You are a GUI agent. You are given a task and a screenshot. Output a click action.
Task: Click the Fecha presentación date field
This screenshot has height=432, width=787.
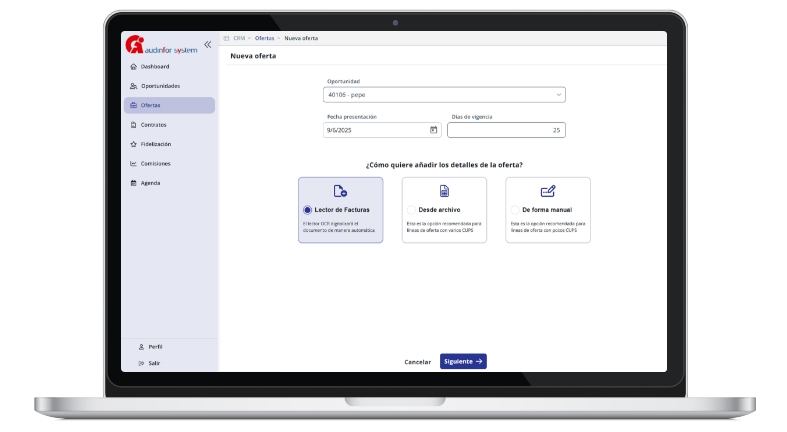click(375, 130)
